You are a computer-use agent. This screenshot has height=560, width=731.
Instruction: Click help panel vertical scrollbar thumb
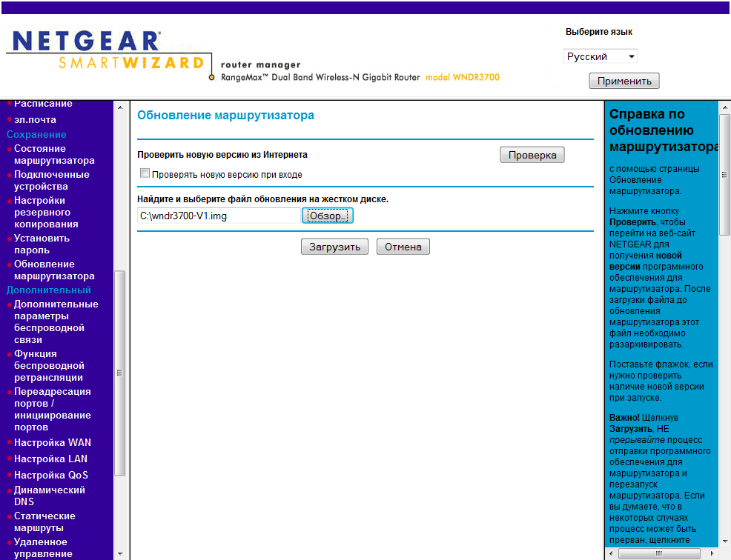coord(724,175)
